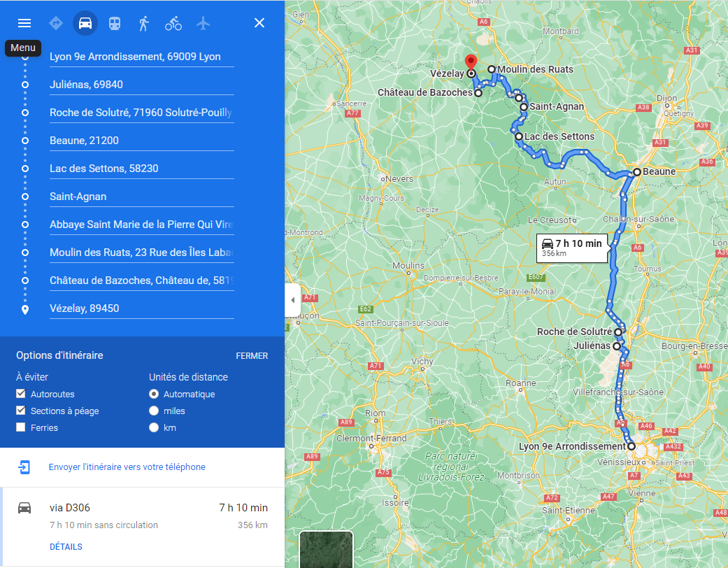
Task: Click waypoint circle beside Roche de Solutré field
Action: (25, 113)
